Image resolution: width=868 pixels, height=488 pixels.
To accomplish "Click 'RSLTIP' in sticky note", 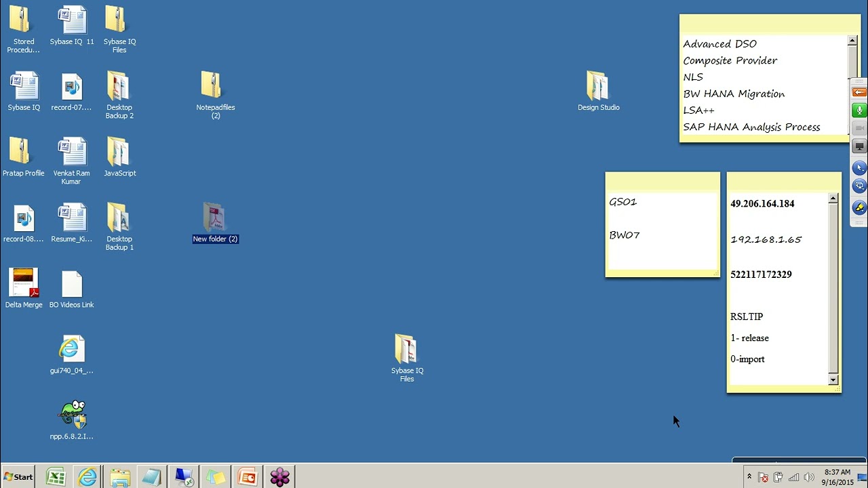I will (747, 317).
